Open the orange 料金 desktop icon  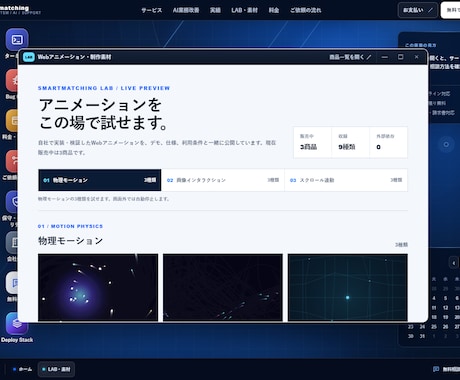coord(13,121)
